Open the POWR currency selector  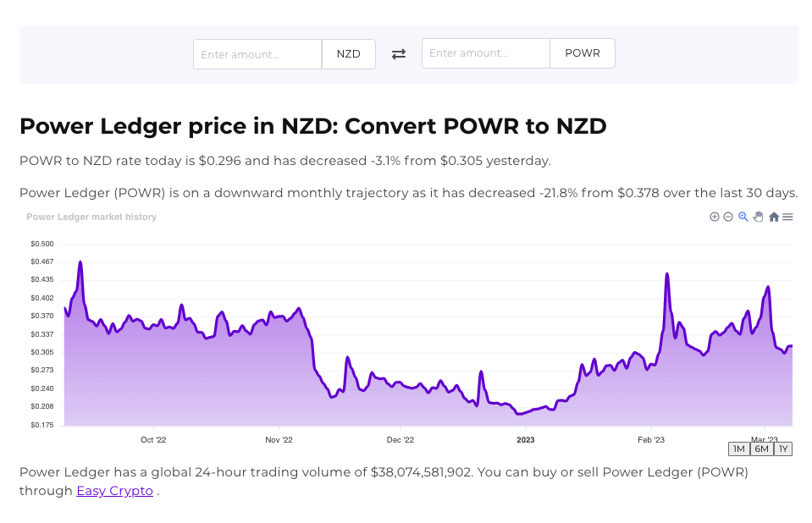pyautogui.click(x=583, y=53)
